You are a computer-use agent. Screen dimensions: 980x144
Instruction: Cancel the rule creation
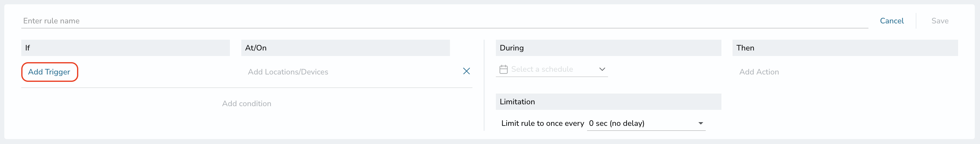[891, 21]
